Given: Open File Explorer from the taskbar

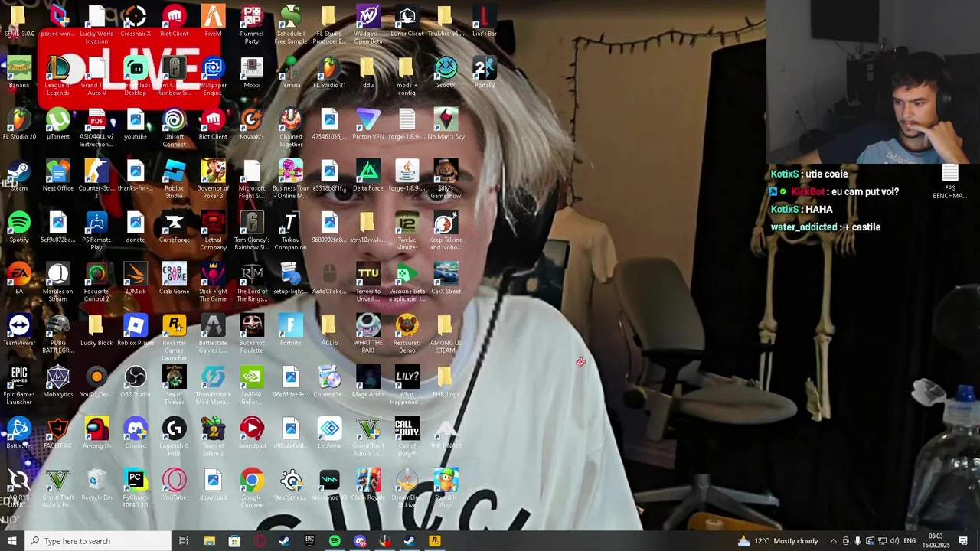Looking at the screenshot, I should click(209, 541).
